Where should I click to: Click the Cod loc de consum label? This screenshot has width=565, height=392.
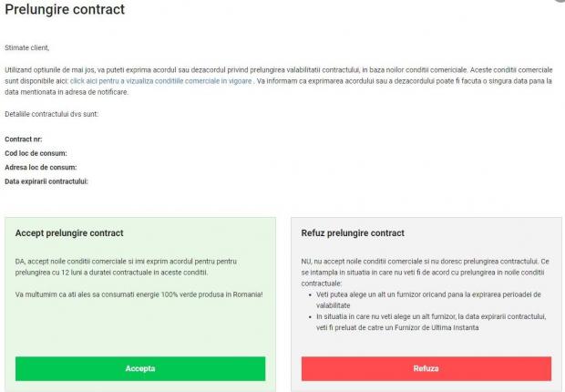(x=36, y=153)
